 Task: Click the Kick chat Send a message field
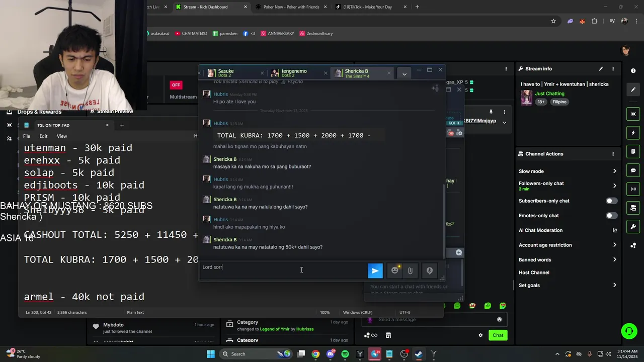click(x=434, y=320)
